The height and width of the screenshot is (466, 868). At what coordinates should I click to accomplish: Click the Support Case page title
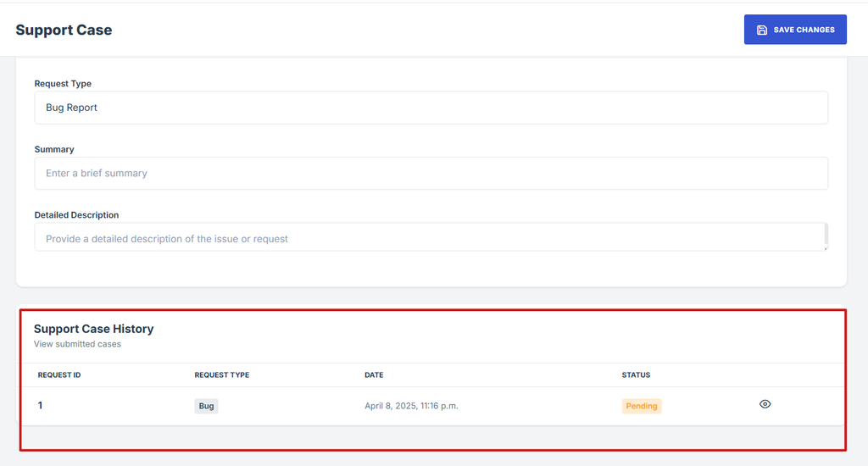[x=64, y=30]
